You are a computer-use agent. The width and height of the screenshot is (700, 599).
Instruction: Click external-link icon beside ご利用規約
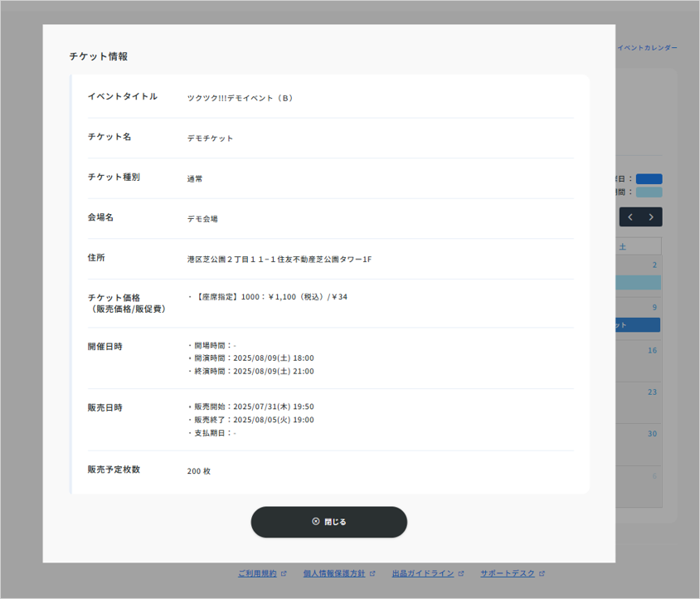coord(284,573)
